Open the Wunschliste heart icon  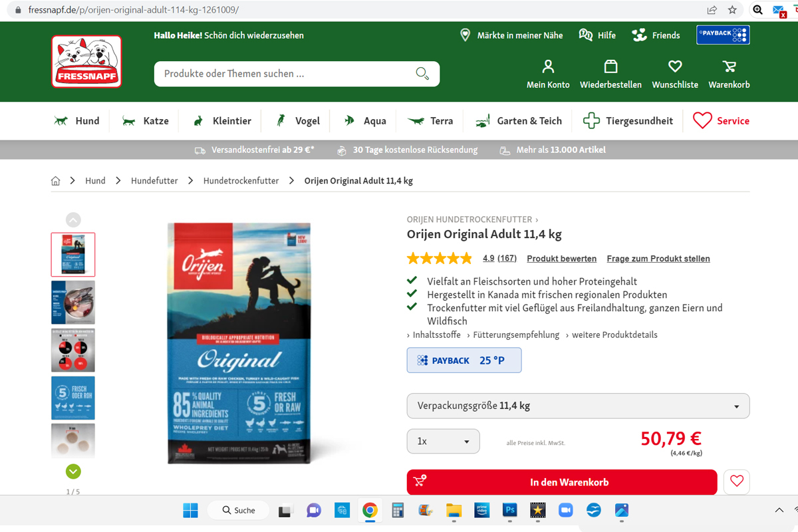point(675,74)
